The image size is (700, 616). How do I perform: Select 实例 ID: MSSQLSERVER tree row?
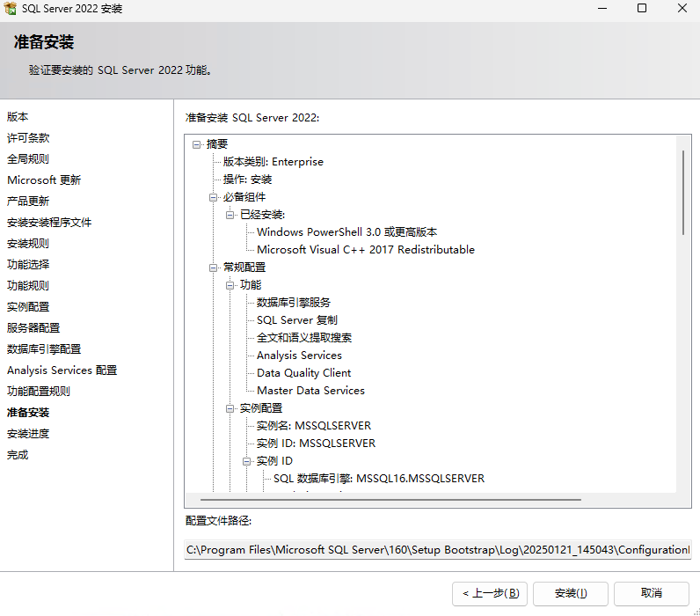[x=316, y=444]
